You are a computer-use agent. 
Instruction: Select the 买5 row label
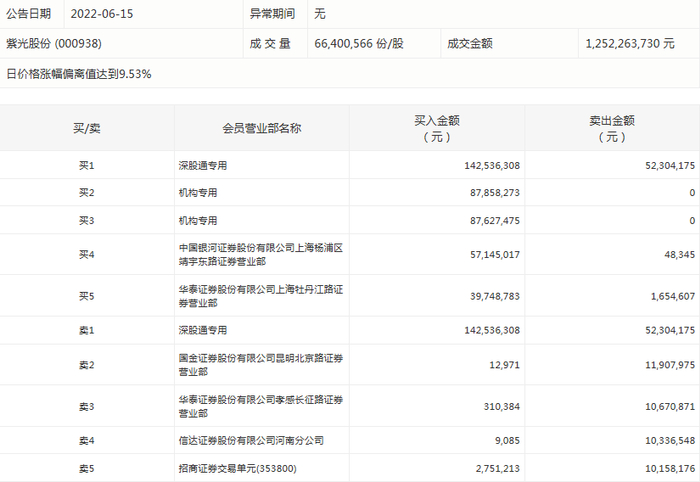[87, 296]
